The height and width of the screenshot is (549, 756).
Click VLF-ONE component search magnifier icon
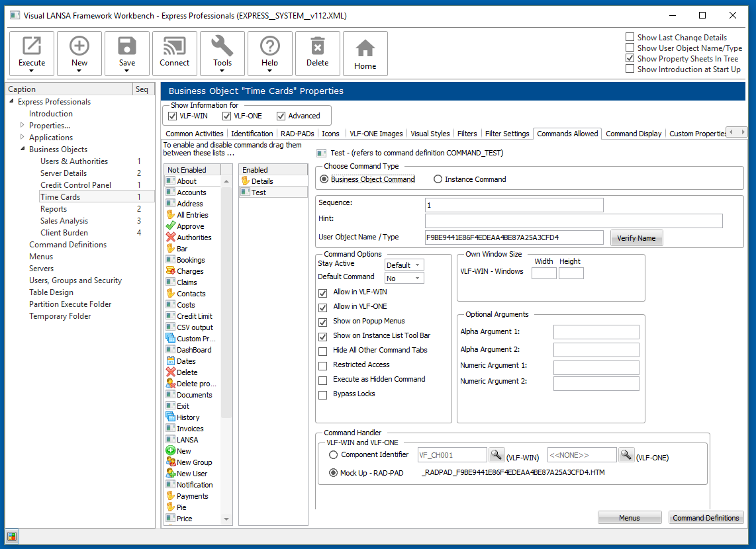pyautogui.click(x=626, y=454)
